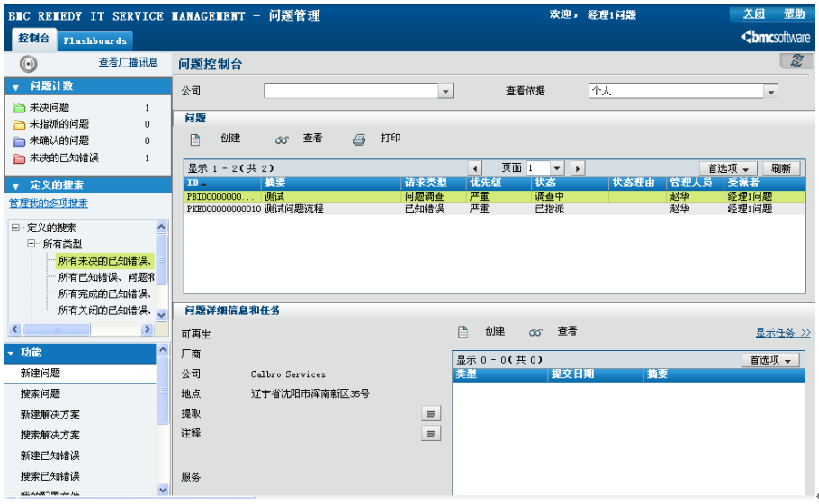Click the 提交日期 column header in tasks table
Screen dimensions: 819x504
pyautogui.click(x=596, y=374)
